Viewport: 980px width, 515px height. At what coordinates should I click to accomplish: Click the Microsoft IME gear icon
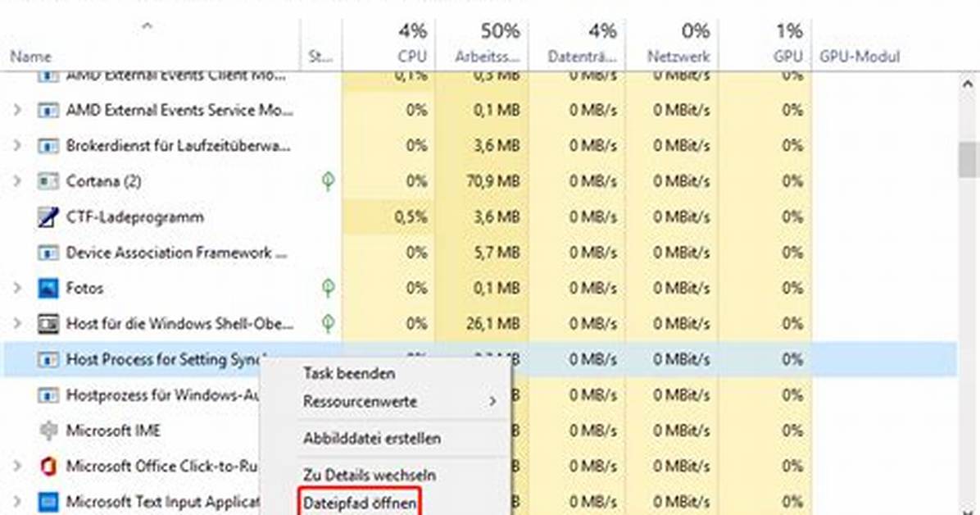(48, 431)
